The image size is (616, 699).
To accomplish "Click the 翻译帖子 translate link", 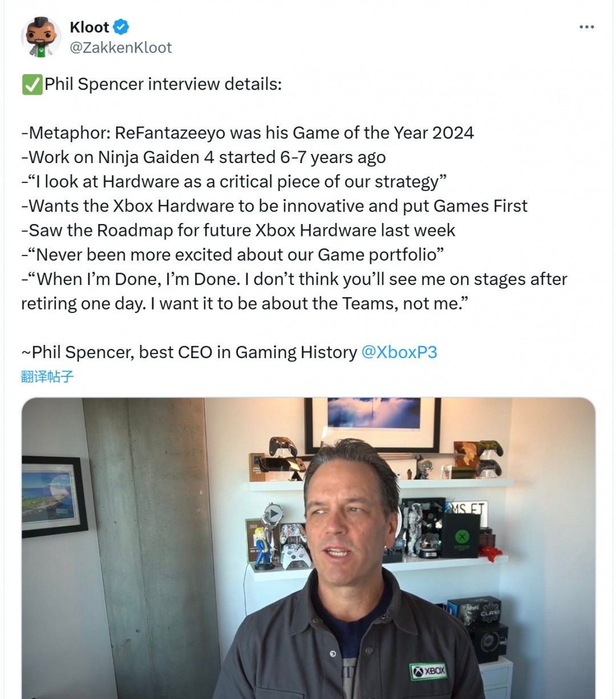I will [x=47, y=376].
